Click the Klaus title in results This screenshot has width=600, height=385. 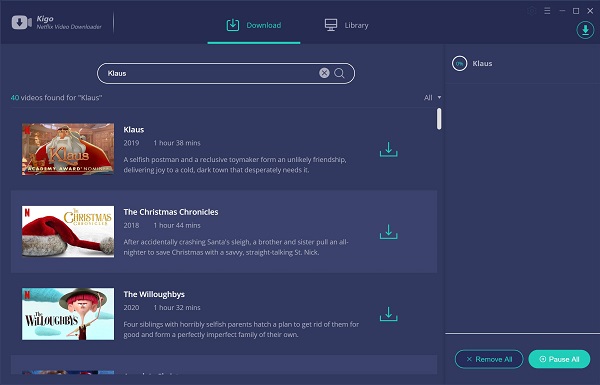pyautogui.click(x=134, y=130)
